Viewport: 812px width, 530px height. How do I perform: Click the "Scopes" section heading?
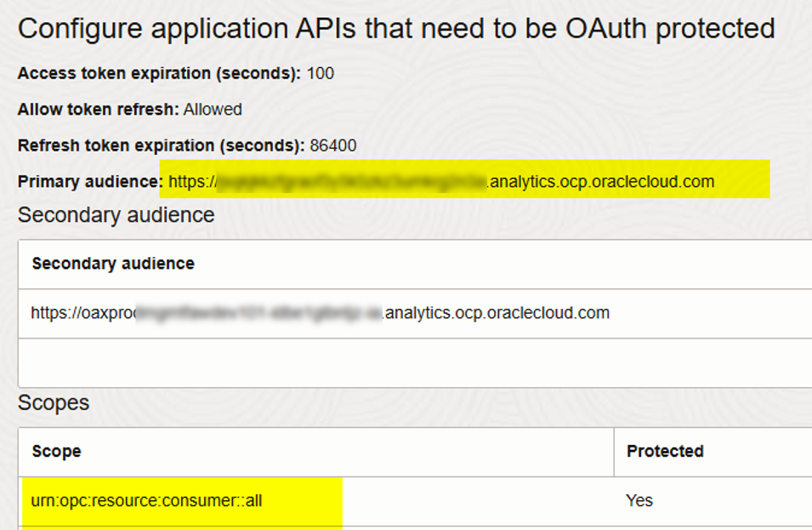(x=54, y=402)
